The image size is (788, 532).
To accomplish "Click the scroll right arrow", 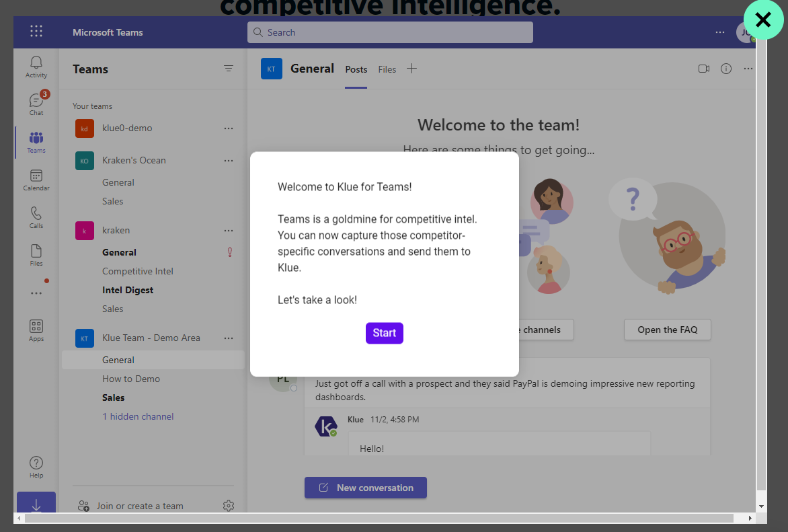I will (x=750, y=518).
